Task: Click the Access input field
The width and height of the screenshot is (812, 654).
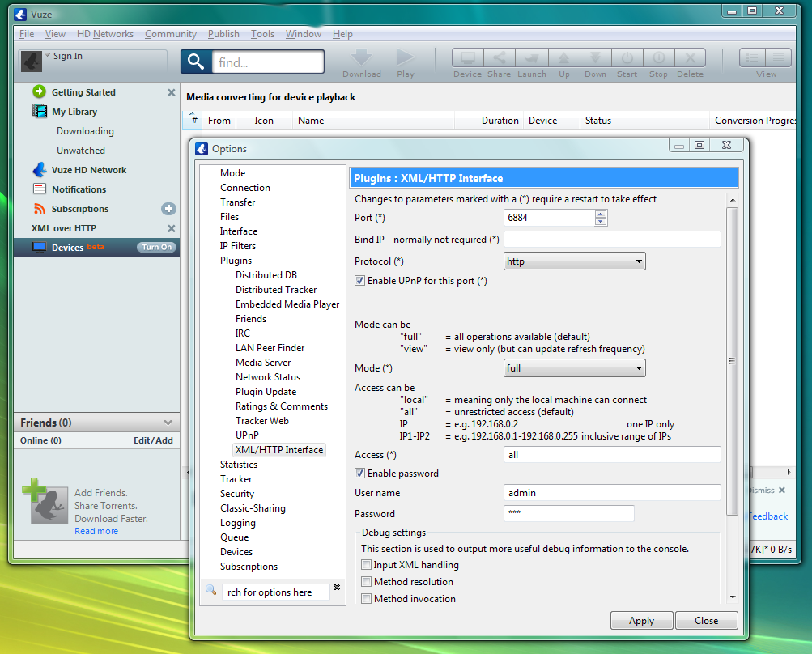Action: [x=612, y=455]
